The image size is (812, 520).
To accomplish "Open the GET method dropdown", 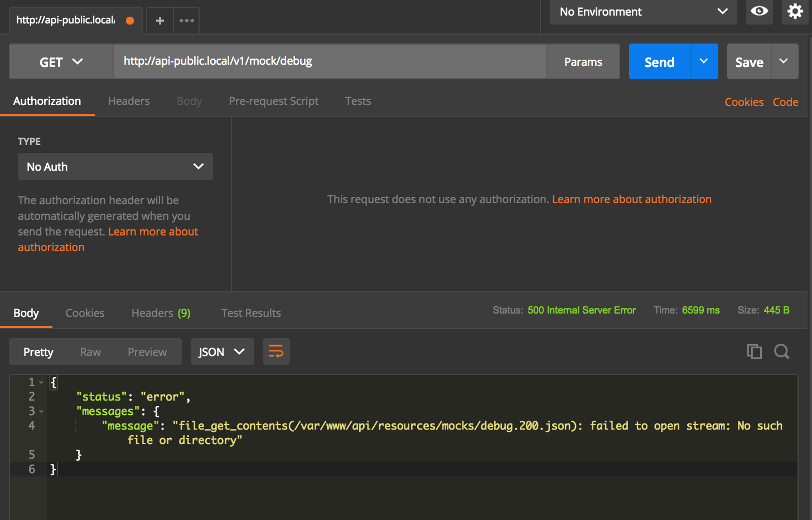I will [61, 62].
